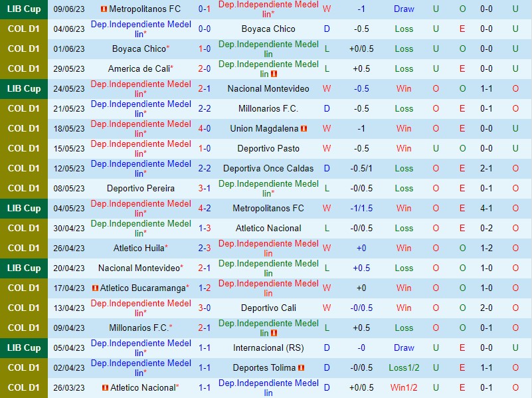The image size is (532, 398).
Task: Open LIB Cup league label dated 09/06/23
Action: click(24, 9)
